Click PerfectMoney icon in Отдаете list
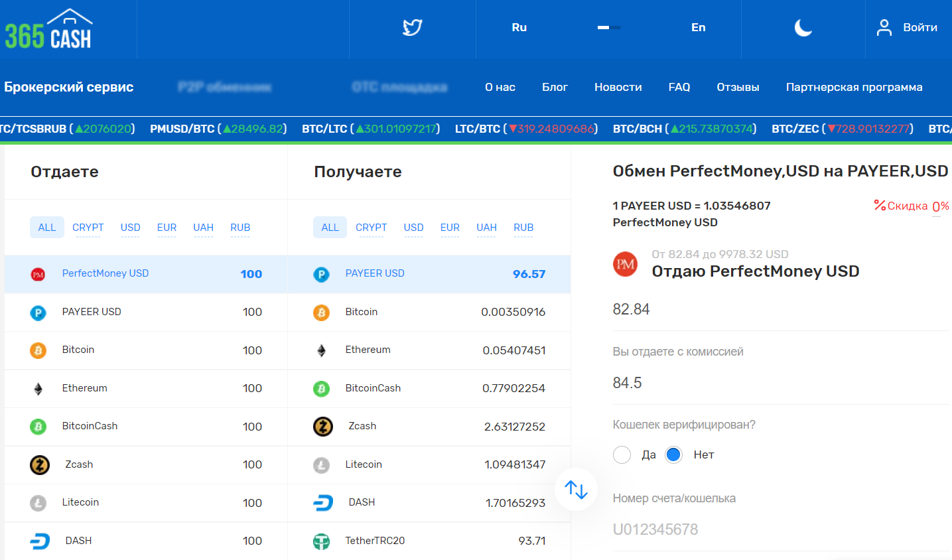This screenshot has height=560, width=952. [x=38, y=274]
